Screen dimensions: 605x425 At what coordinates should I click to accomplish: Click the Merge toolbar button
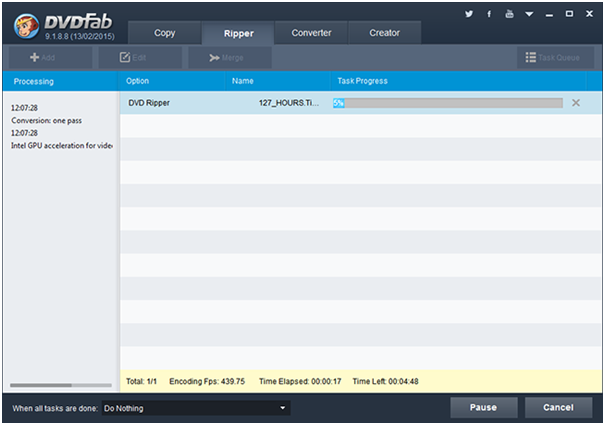pos(230,58)
